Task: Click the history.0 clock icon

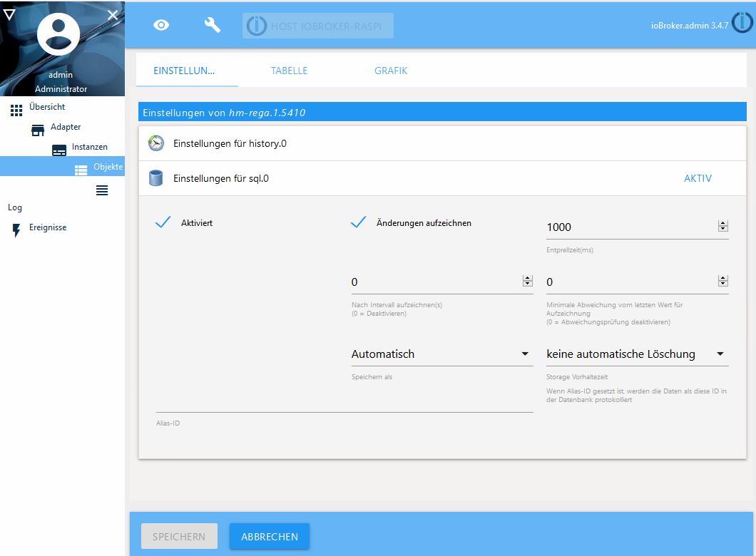Action: (155, 143)
